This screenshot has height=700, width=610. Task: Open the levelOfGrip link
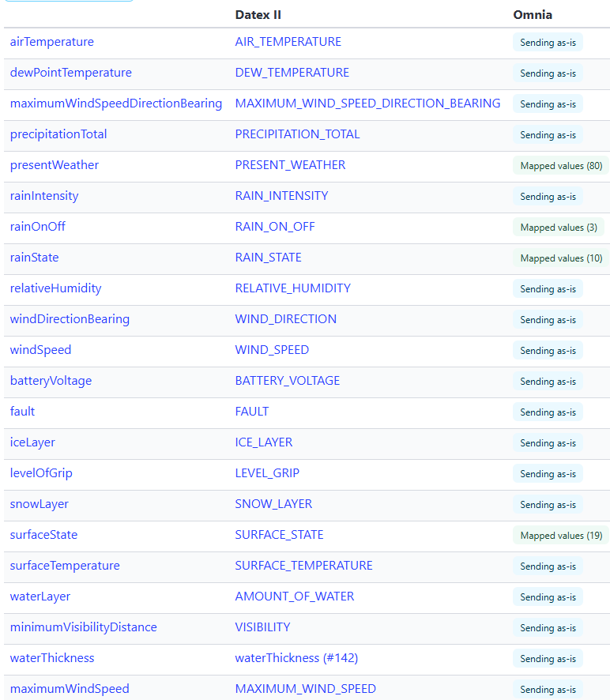41,473
